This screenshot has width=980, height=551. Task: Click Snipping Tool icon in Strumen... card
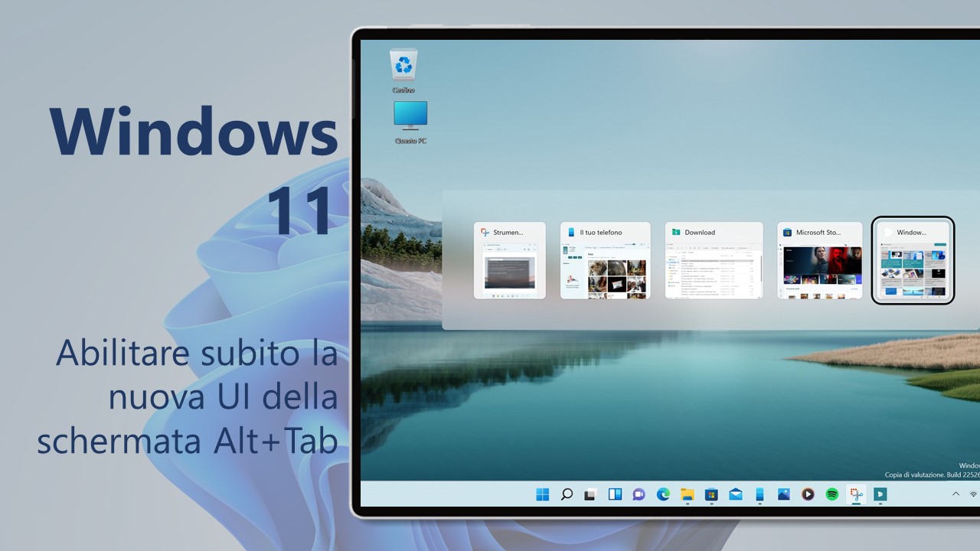tap(485, 232)
